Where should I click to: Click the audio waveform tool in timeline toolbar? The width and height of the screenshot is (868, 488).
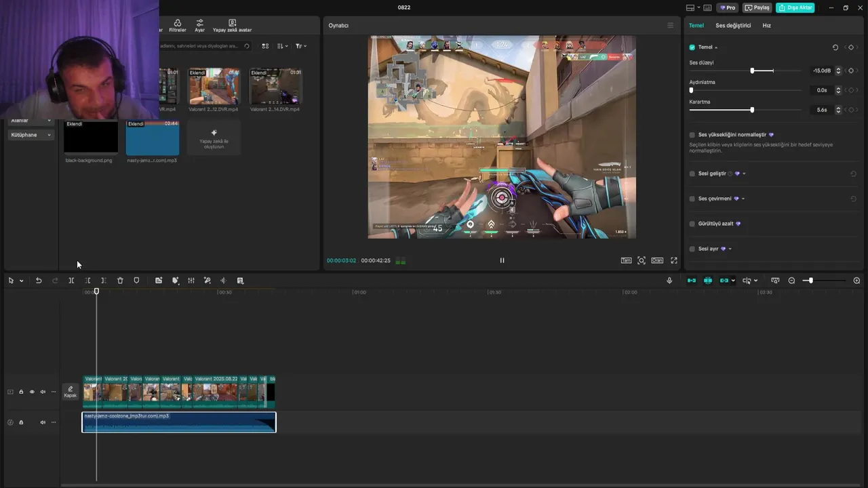223,281
